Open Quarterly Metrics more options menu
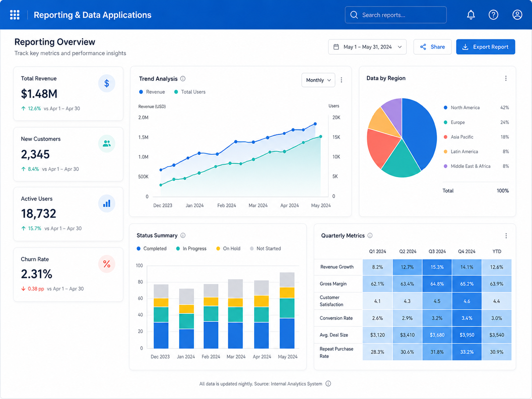This screenshot has height=399, width=532. tap(506, 236)
